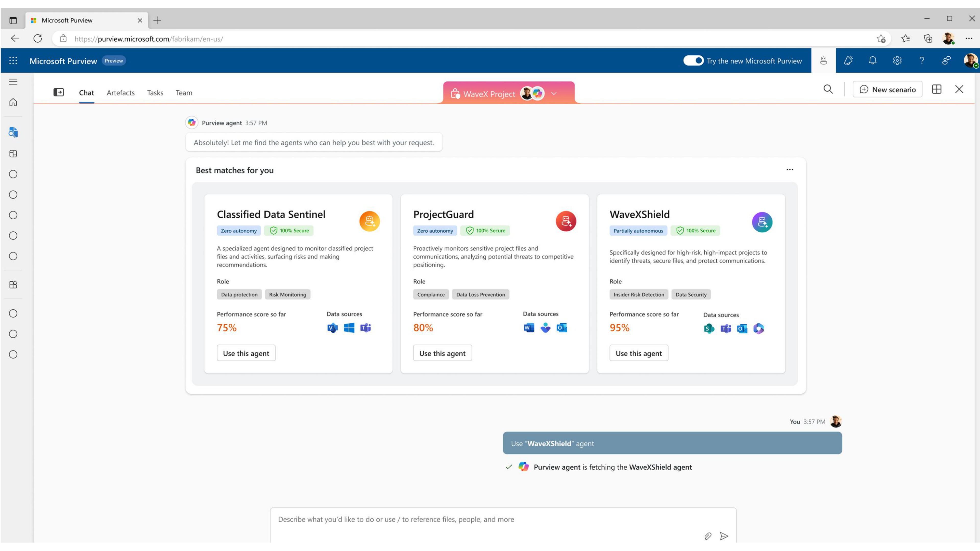Collapse the side panel icon left of Chat
980x551 pixels.
pos(59,92)
